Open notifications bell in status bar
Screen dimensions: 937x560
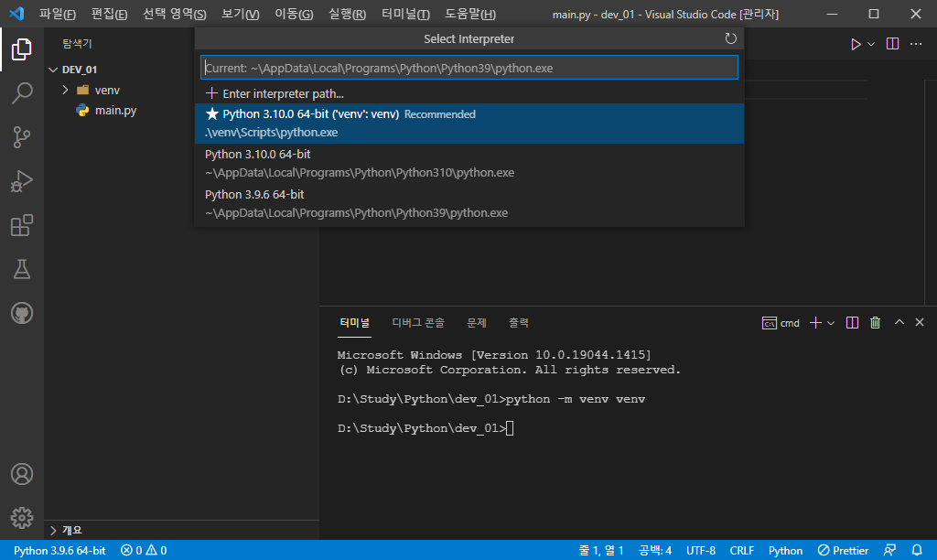917,551
